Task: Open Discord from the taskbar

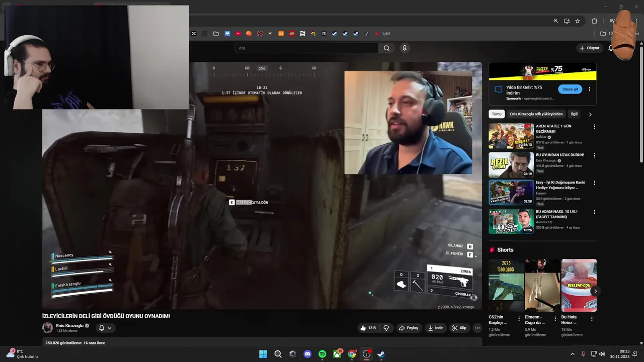Action: [x=307, y=354]
